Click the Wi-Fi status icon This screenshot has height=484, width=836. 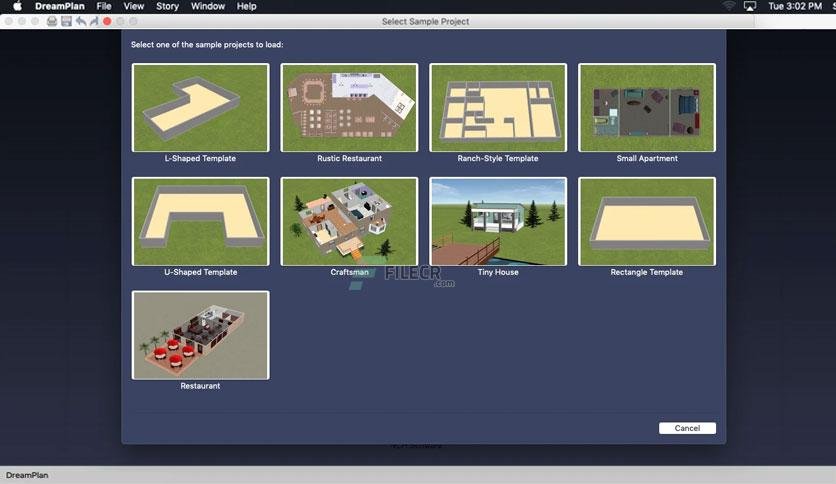[728, 6]
